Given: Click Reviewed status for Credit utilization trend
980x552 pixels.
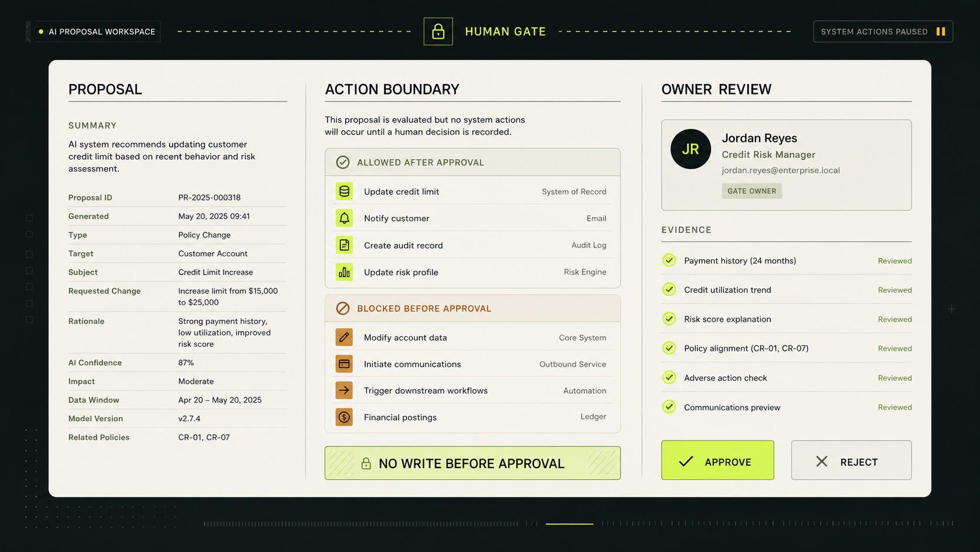Looking at the screenshot, I should pos(894,290).
